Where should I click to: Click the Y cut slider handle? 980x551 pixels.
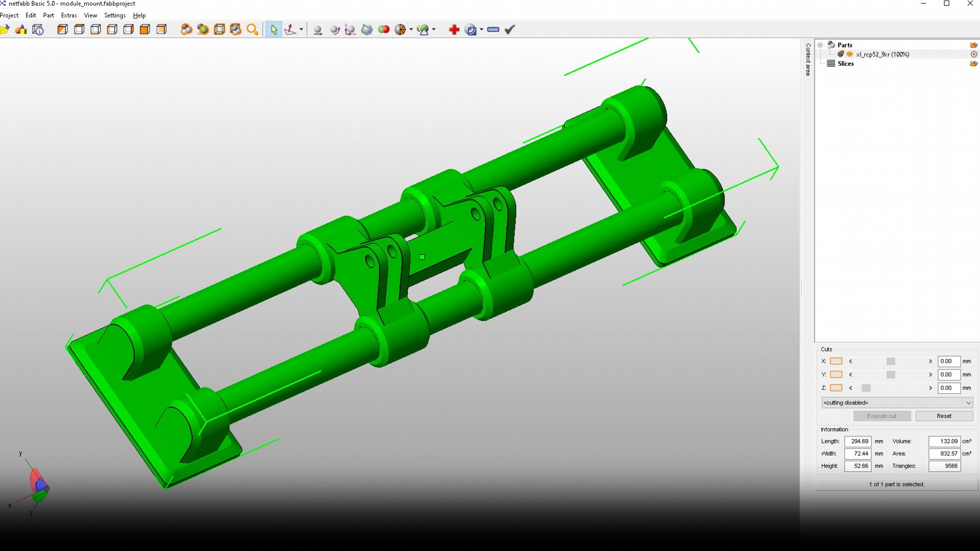pyautogui.click(x=891, y=374)
